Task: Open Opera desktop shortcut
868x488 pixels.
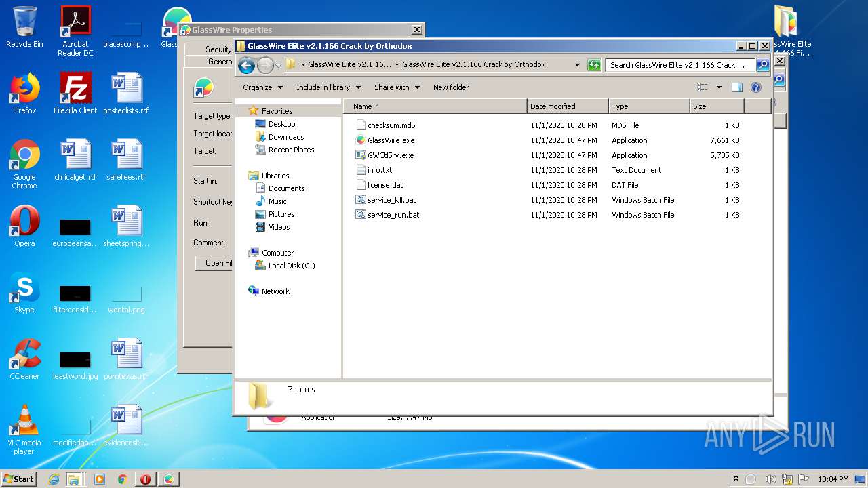Action: [x=24, y=226]
